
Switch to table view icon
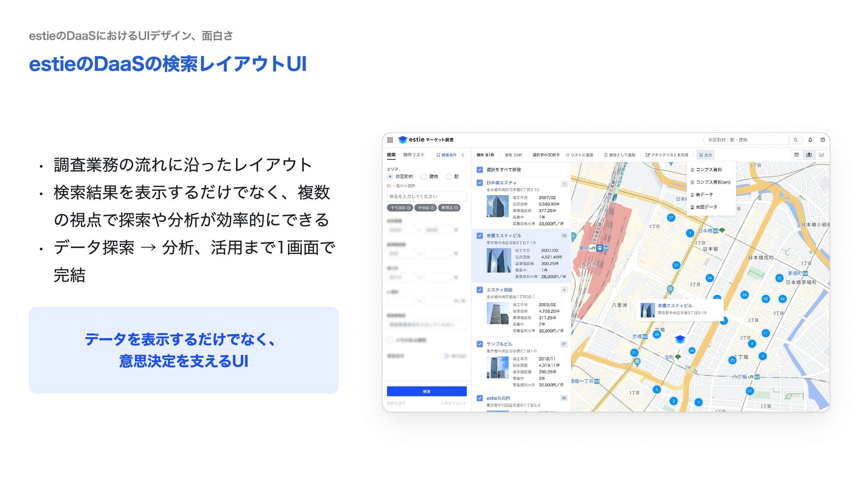(797, 155)
